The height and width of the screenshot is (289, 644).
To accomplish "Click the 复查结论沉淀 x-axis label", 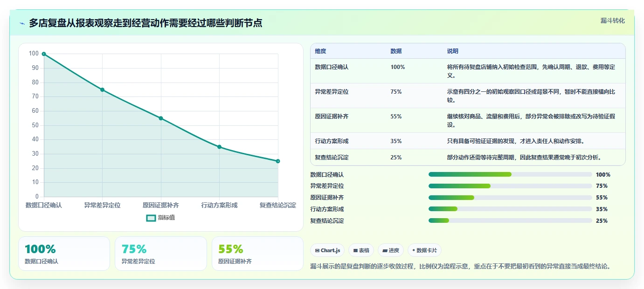I will point(278,205).
